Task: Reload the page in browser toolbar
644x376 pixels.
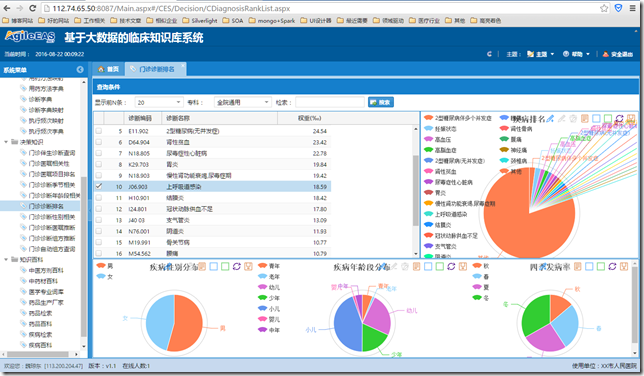Action: [x=33, y=8]
